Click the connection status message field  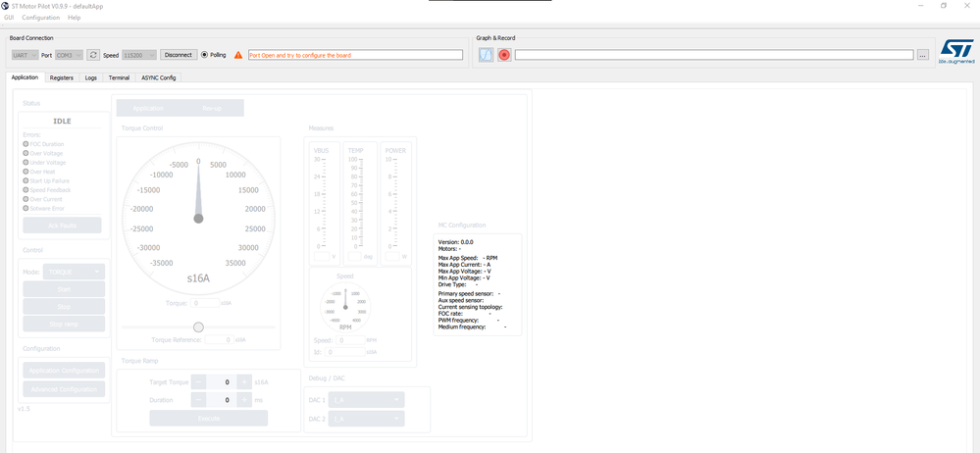pos(356,55)
